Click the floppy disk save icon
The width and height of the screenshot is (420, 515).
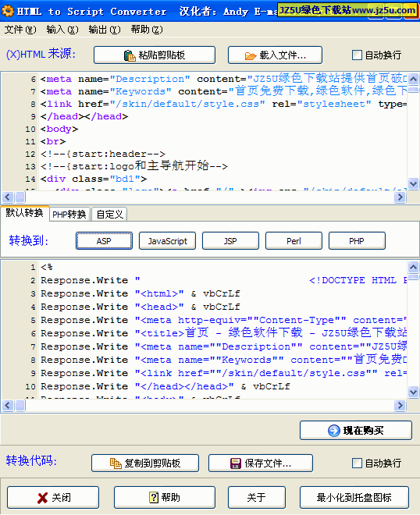click(235, 463)
